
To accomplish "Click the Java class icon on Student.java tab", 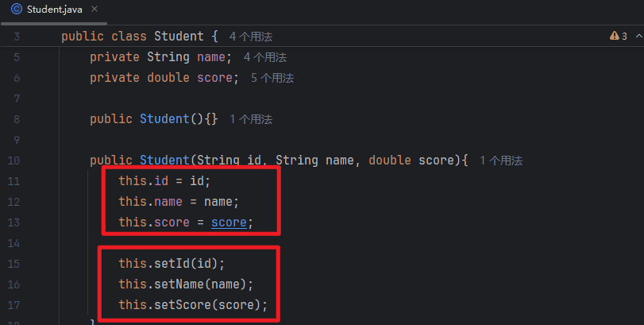I will [x=16, y=10].
